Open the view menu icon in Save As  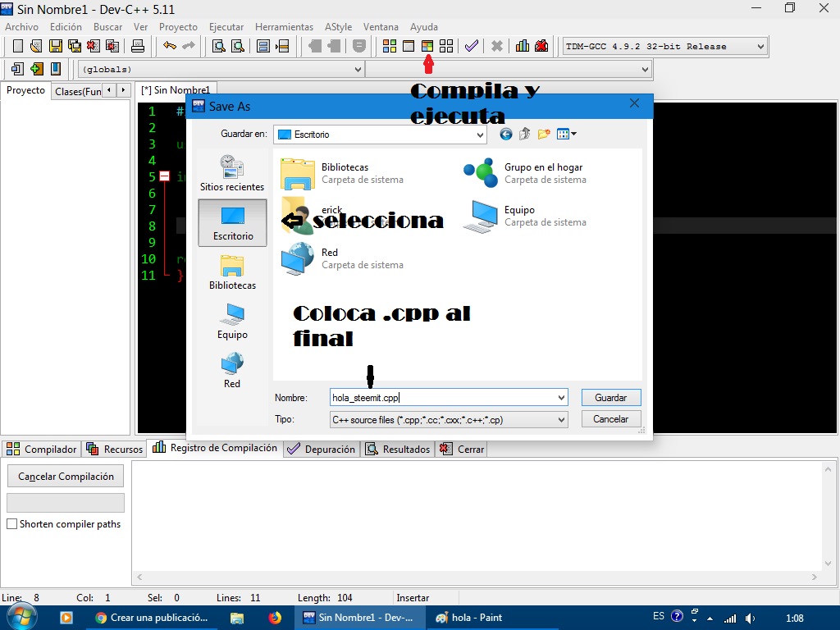click(566, 134)
